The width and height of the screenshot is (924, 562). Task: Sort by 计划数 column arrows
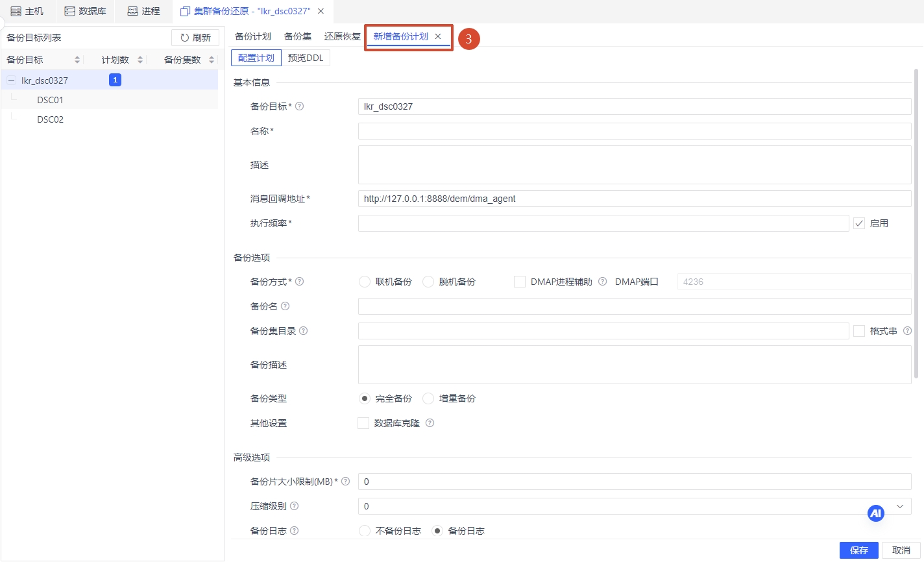pyautogui.click(x=140, y=60)
